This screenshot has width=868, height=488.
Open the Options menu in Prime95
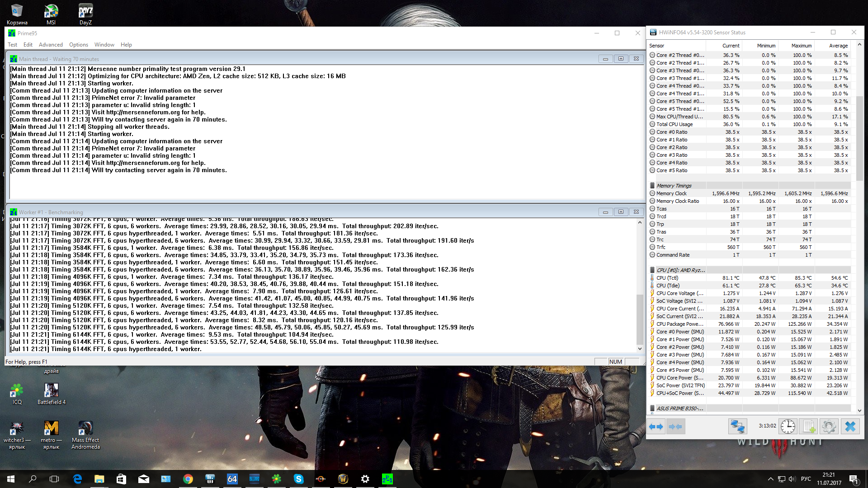pos(78,45)
